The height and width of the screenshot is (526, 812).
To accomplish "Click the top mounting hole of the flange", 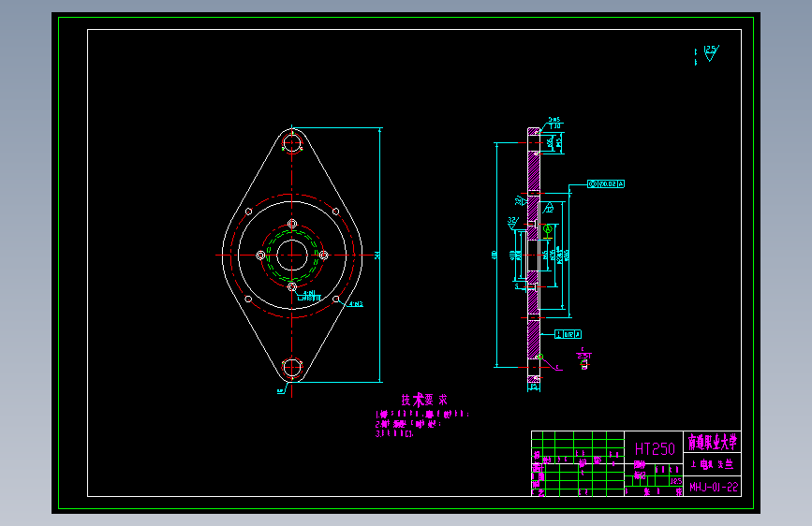I will (292, 142).
